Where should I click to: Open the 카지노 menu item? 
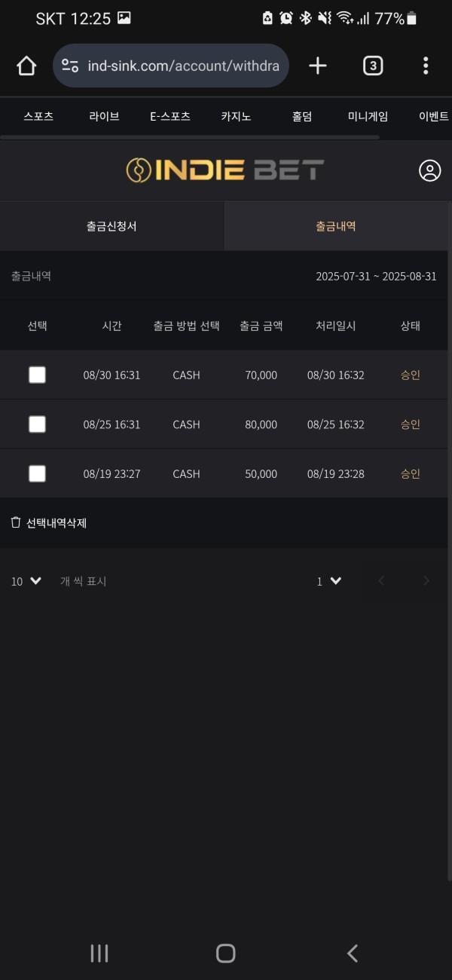[x=235, y=116]
